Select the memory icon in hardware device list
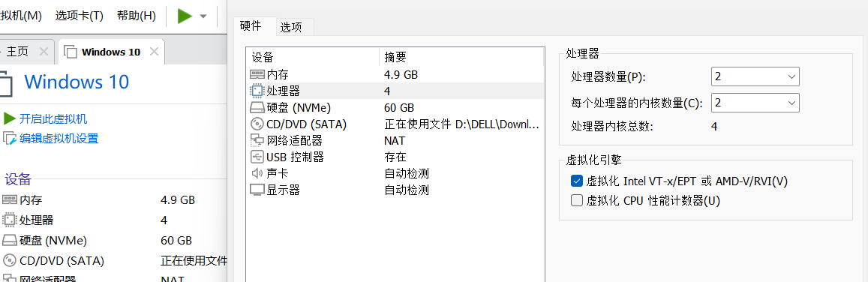868x282 pixels. pos(257,75)
